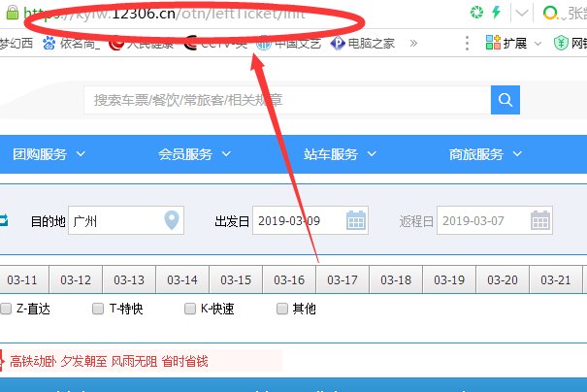Select the 03-16 date tab

pos(289,279)
